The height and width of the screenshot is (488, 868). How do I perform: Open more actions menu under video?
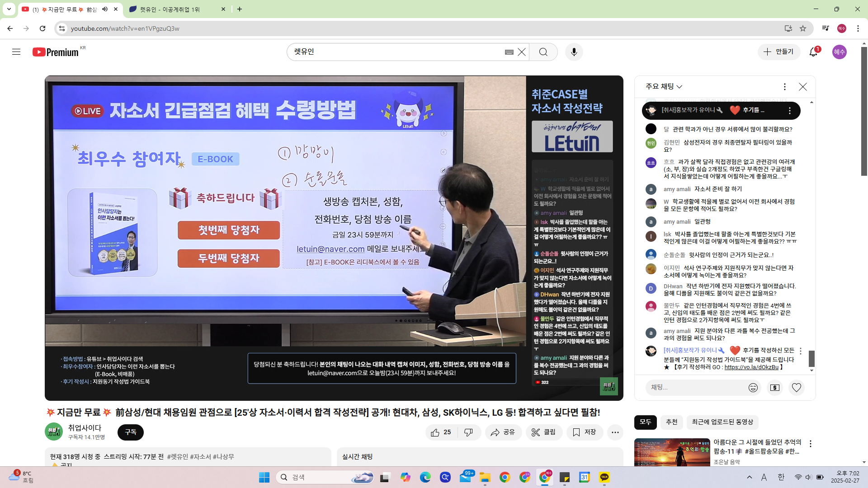tap(615, 432)
